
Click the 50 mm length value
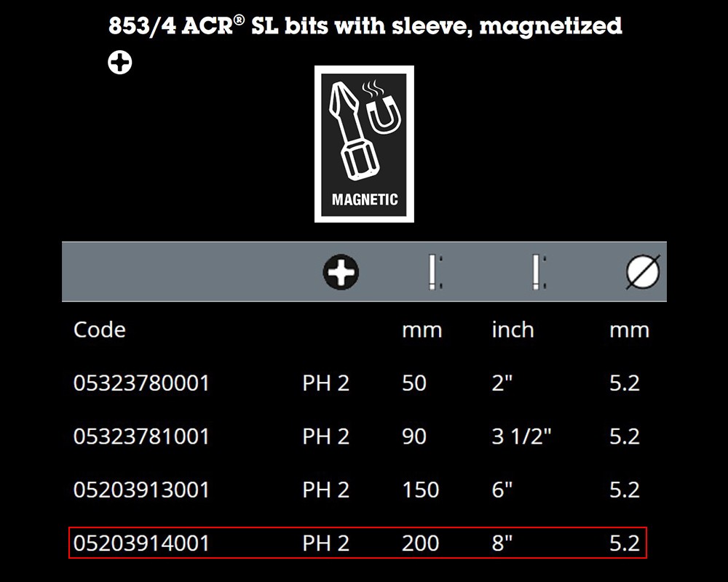tap(414, 383)
